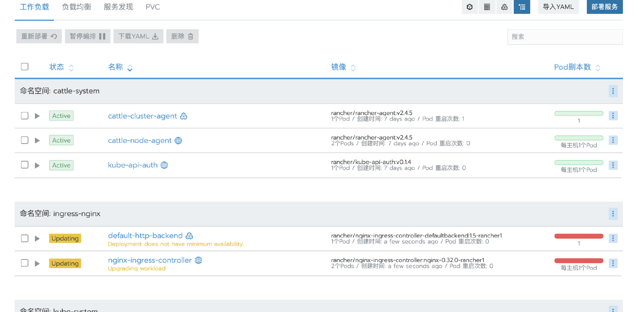Expand the nginx-ingress-controller row details

pos(37,263)
